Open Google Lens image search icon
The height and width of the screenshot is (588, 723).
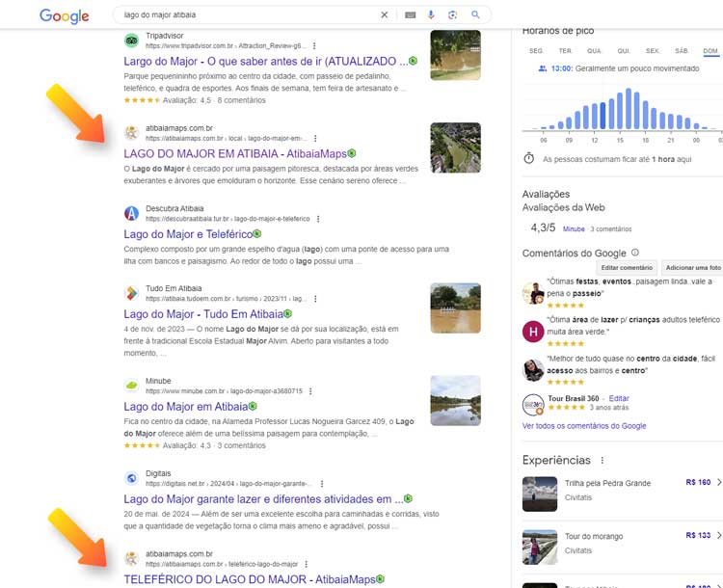(452, 14)
